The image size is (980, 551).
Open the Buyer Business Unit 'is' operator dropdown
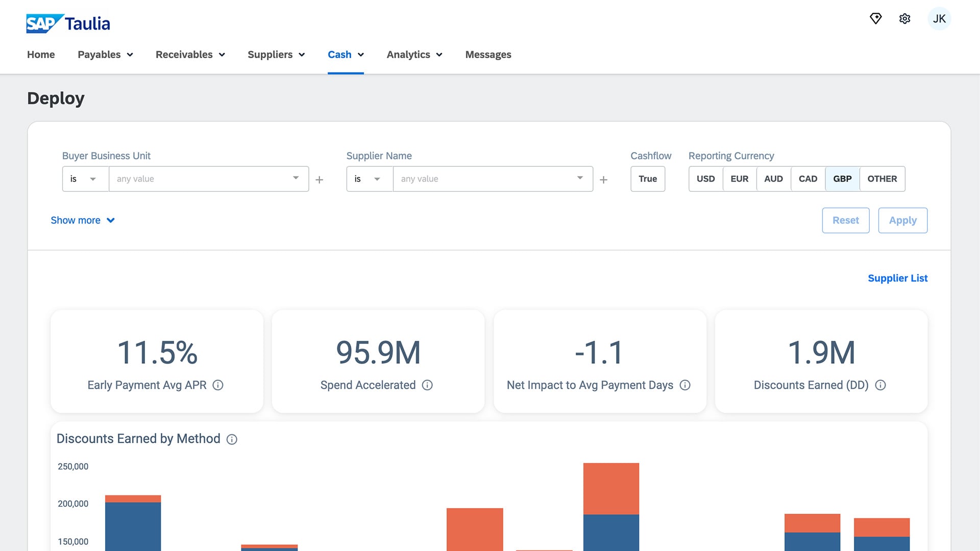(85, 179)
